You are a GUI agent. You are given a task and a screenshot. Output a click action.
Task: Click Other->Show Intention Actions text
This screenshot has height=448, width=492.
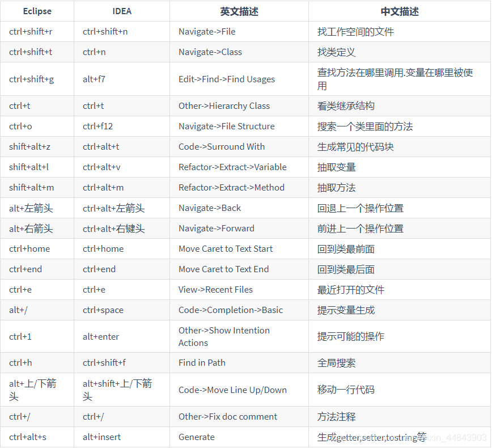(x=224, y=336)
